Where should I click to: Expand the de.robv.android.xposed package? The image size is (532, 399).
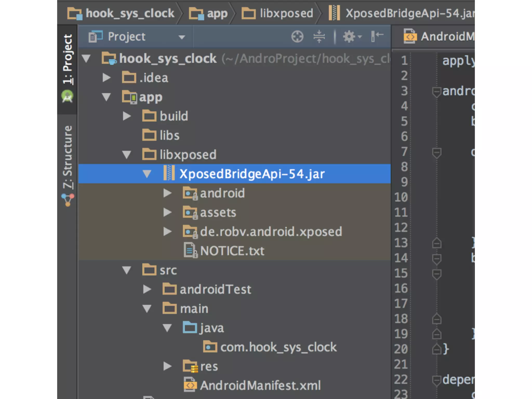click(167, 231)
